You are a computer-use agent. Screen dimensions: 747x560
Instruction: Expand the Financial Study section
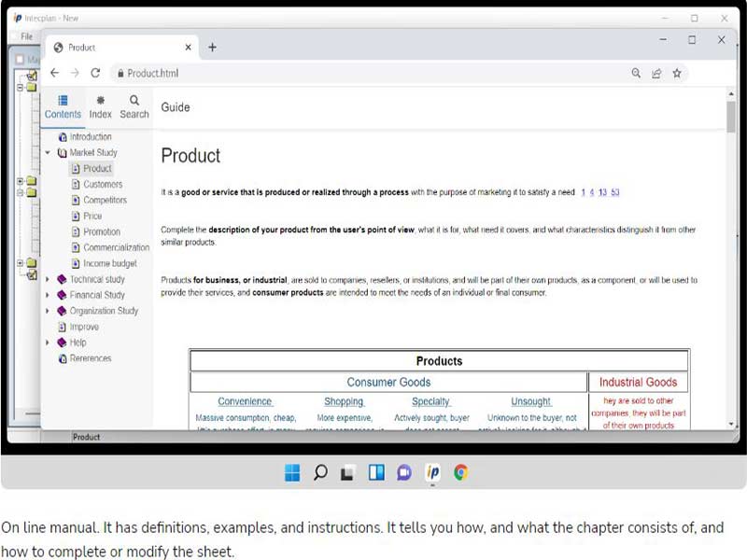48,295
